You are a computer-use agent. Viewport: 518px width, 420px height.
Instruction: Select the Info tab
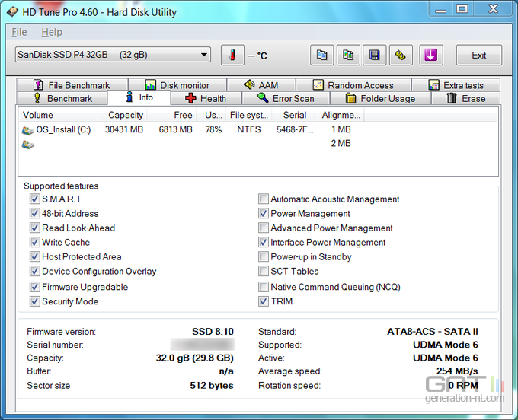139,97
